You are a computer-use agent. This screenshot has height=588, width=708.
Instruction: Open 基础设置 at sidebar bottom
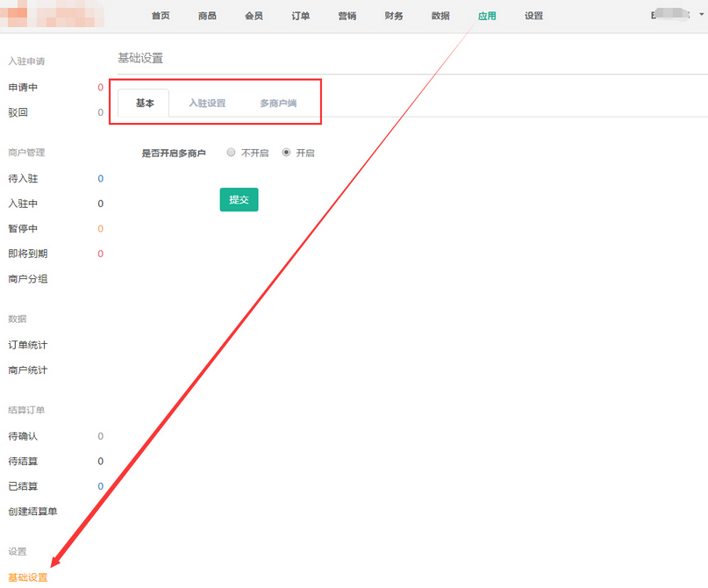(x=27, y=577)
